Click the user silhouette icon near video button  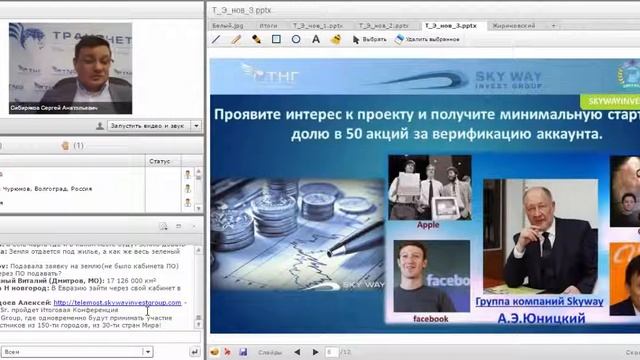point(100,126)
